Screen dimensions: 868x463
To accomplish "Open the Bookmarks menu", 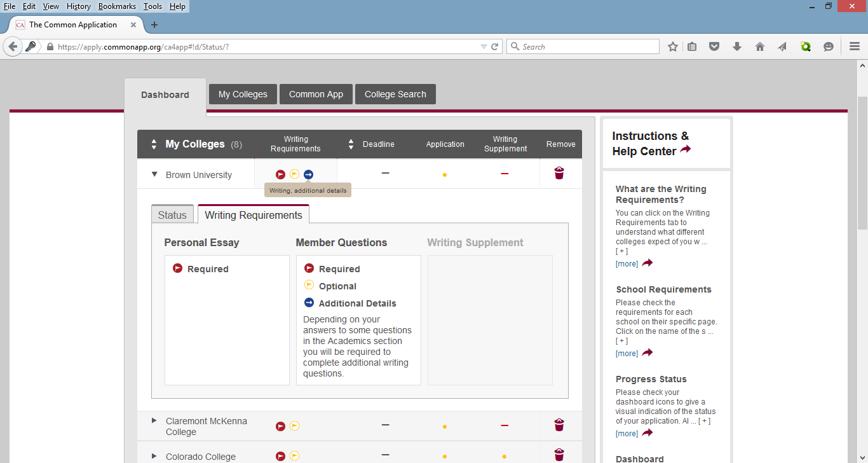I will 117,6.
